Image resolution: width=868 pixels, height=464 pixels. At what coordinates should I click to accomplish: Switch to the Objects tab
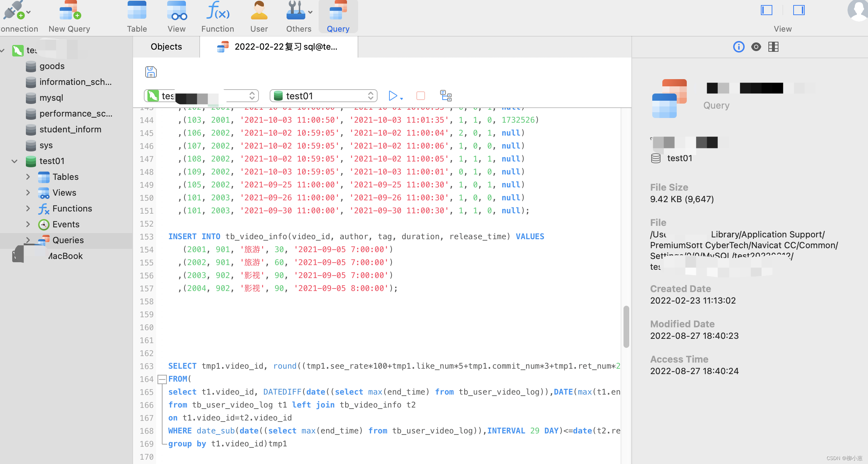coord(166,46)
